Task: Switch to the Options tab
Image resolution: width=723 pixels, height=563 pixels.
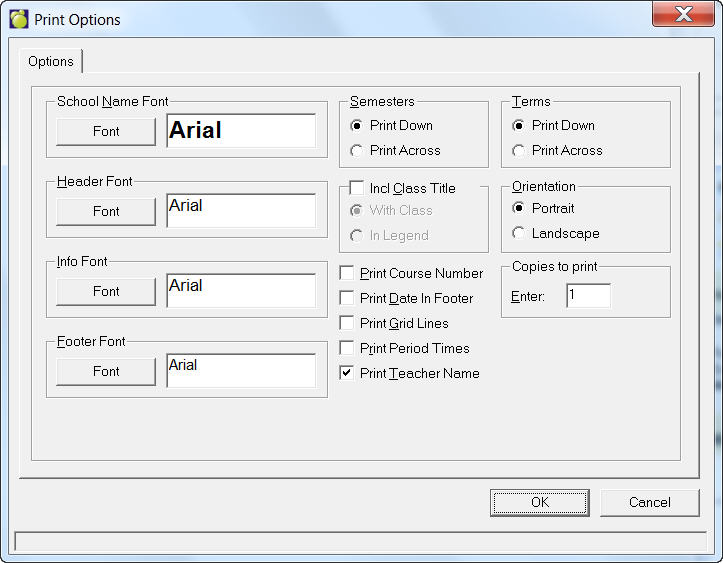Action: pyautogui.click(x=51, y=62)
